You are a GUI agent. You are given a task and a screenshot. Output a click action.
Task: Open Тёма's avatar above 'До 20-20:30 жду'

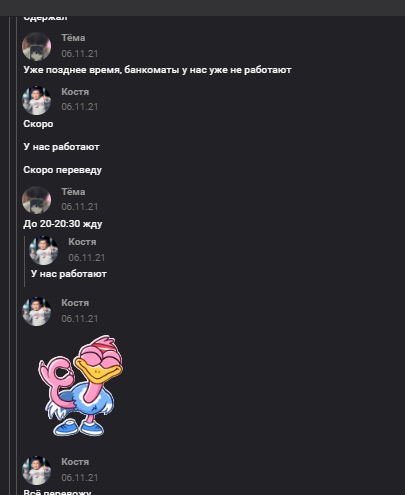[x=37, y=200]
